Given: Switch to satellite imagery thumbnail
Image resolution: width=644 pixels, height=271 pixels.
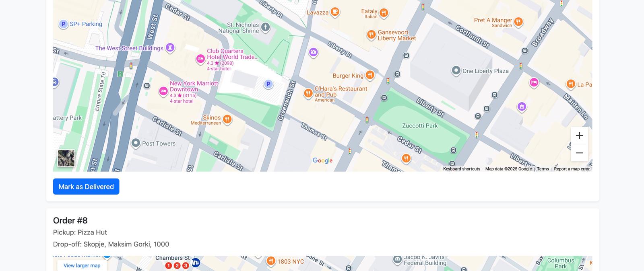Looking at the screenshot, I should click(66, 158).
